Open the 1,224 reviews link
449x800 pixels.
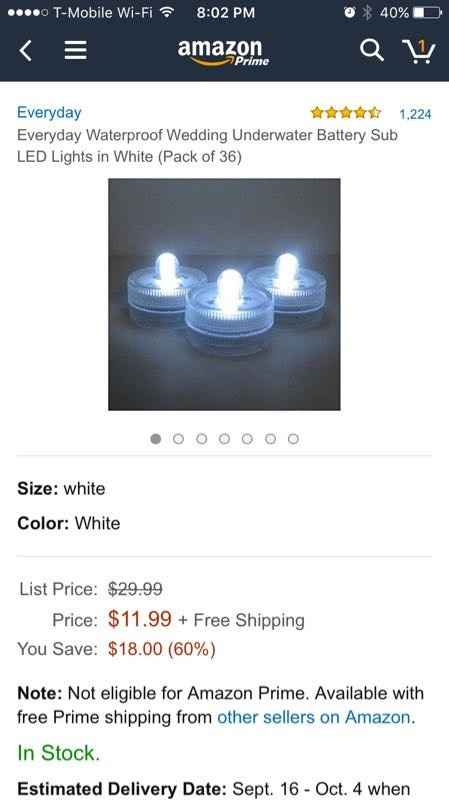pyautogui.click(x=415, y=114)
